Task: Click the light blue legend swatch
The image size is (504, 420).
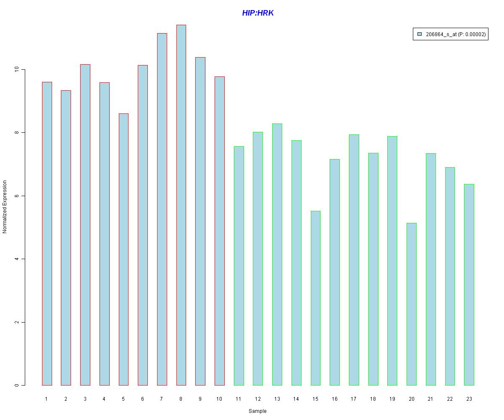Action: (419, 34)
